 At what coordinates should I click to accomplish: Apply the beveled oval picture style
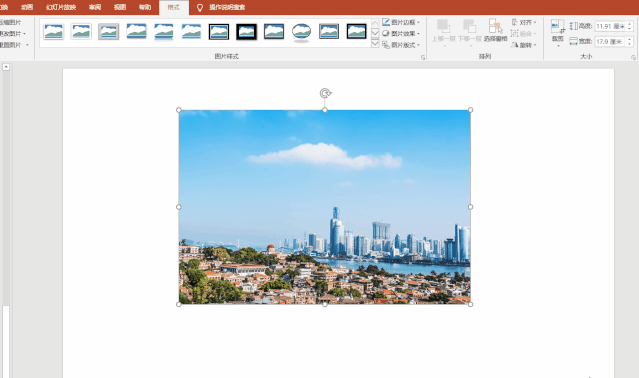pyautogui.click(x=302, y=32)
